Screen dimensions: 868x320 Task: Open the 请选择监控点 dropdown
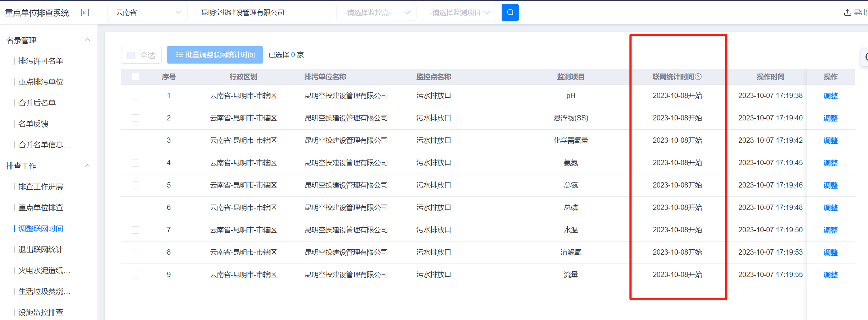point(376,12)
